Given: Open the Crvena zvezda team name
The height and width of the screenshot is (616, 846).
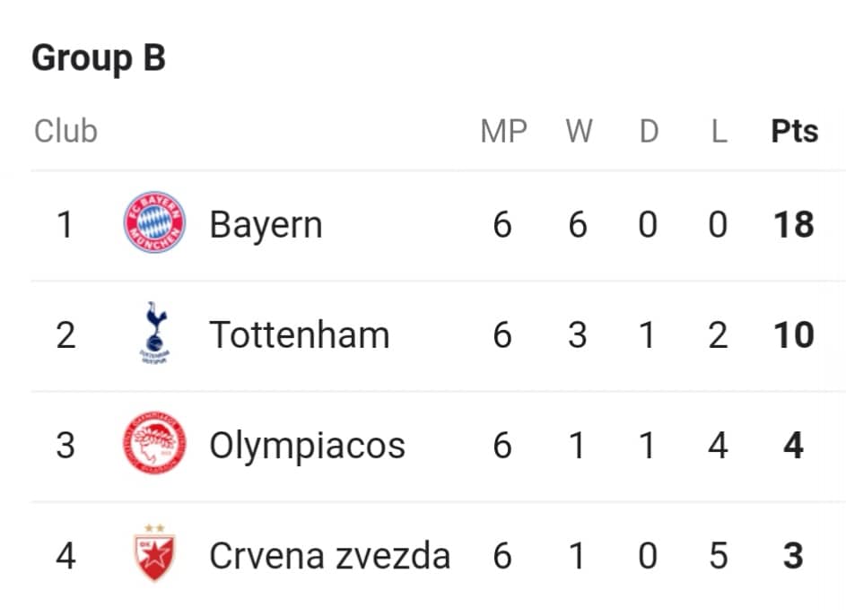Looking at the screenshot, I should pyautogui.click(x=329, y=556).
